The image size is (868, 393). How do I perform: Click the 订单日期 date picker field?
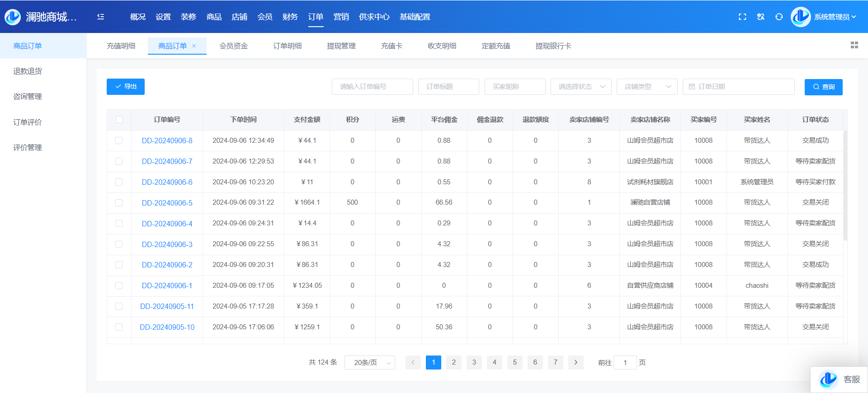tap(738, 87)
